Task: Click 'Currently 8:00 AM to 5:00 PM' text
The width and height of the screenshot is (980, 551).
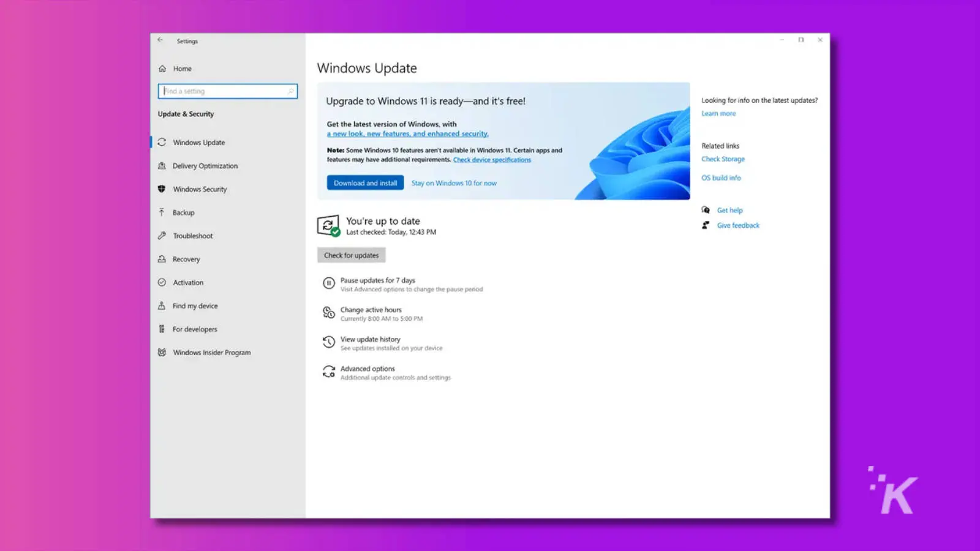Action: (382, 319)
